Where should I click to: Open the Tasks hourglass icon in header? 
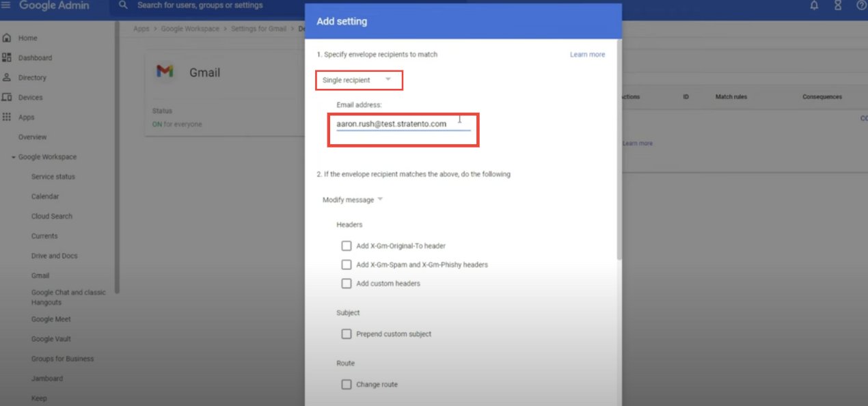click(x=837, y=5)
